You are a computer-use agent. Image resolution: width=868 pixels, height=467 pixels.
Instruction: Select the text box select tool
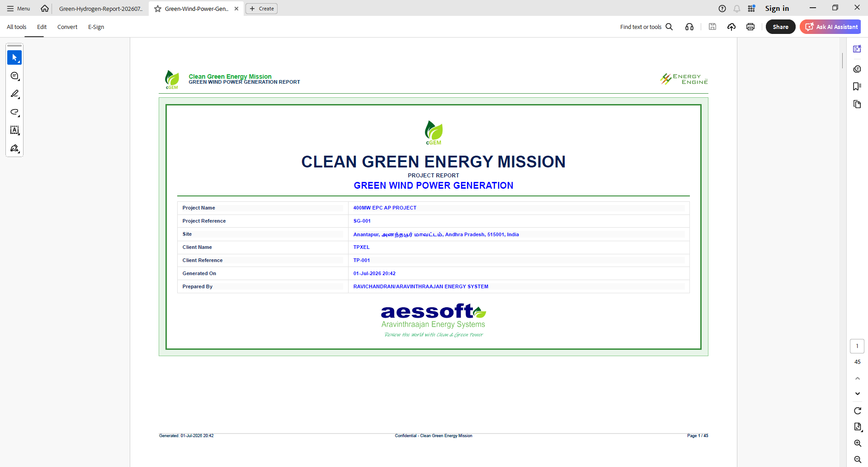click(x=14, y=130)
